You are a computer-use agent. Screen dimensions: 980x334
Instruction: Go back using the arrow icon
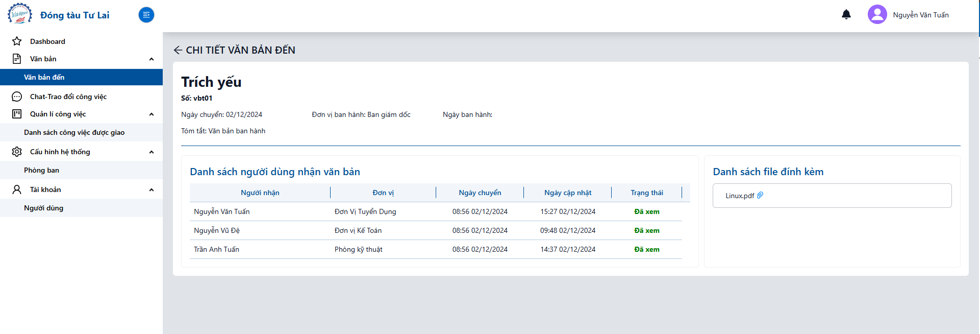(x=178, y=50)
